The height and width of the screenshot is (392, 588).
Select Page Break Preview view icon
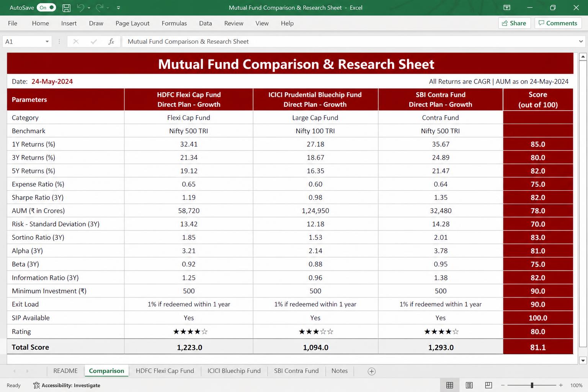pos(488,385)
